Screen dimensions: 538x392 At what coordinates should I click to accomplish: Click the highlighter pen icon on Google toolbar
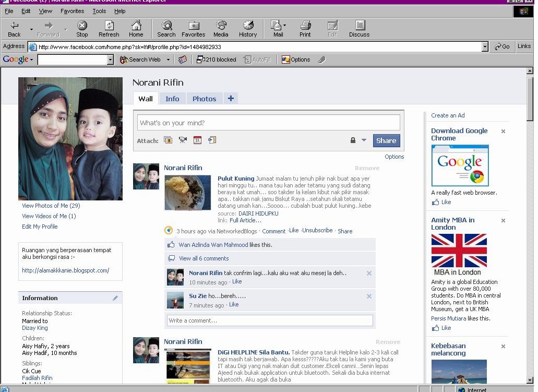click(321, 60)
